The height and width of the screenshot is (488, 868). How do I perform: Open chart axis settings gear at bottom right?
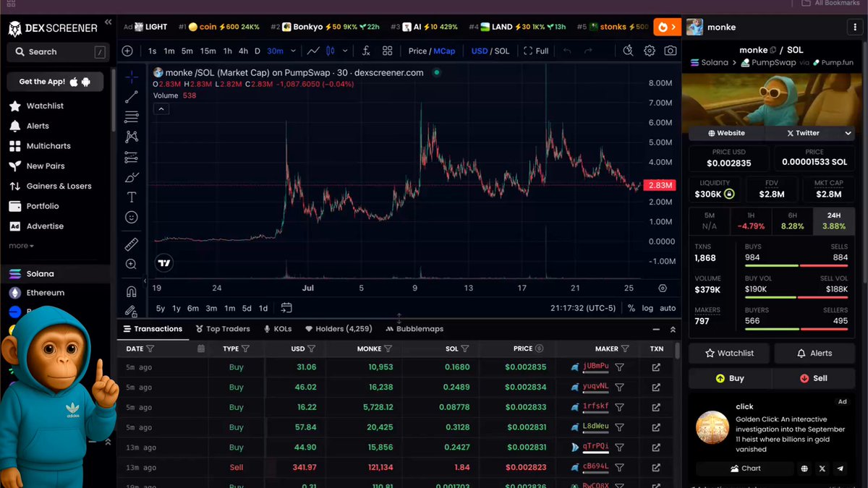tap(663, 288)
